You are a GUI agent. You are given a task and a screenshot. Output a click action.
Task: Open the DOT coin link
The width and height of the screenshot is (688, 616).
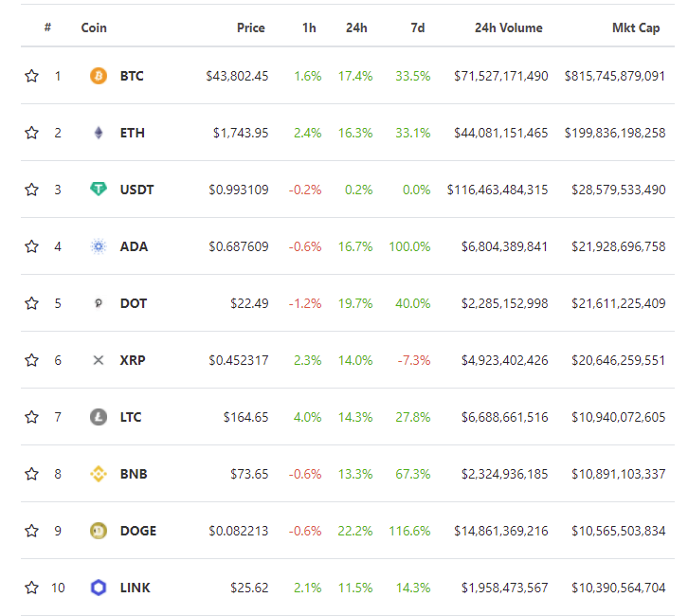(134, 303)
